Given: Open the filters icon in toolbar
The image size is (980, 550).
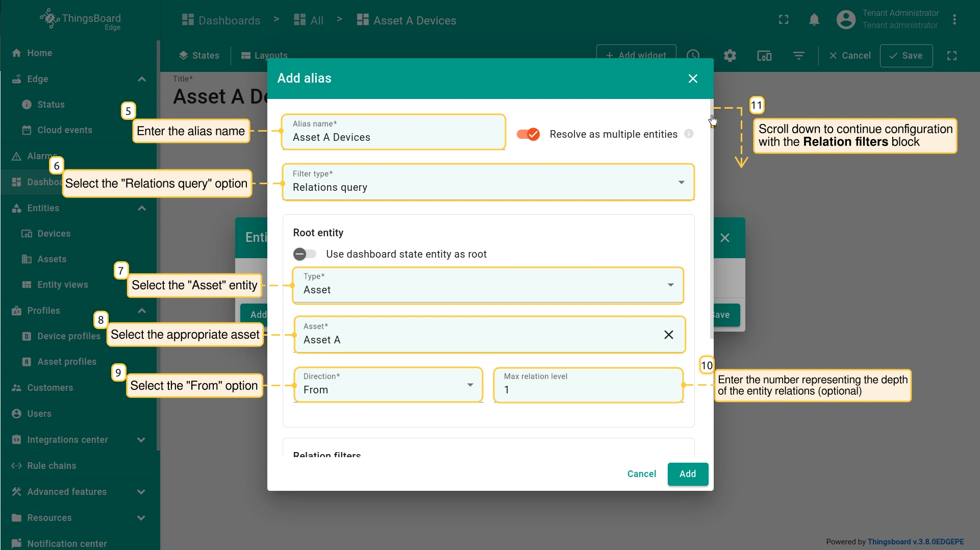Looking at the screenshot, I should 798,56.
